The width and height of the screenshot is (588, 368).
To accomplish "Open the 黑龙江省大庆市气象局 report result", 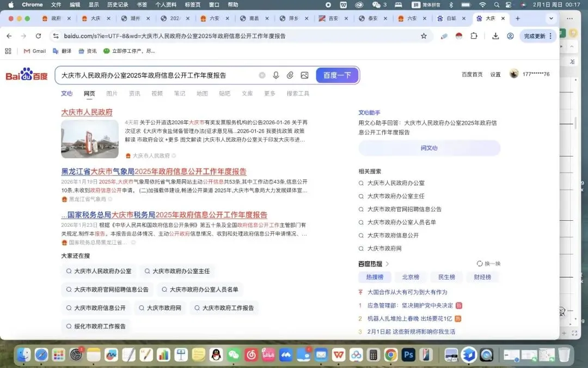I will pos(154,172).
